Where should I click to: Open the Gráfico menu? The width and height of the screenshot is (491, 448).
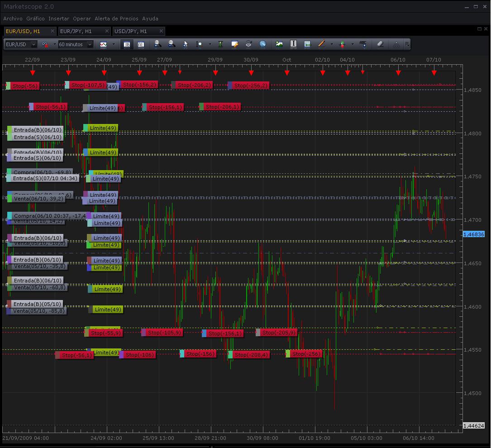point(35,19)
